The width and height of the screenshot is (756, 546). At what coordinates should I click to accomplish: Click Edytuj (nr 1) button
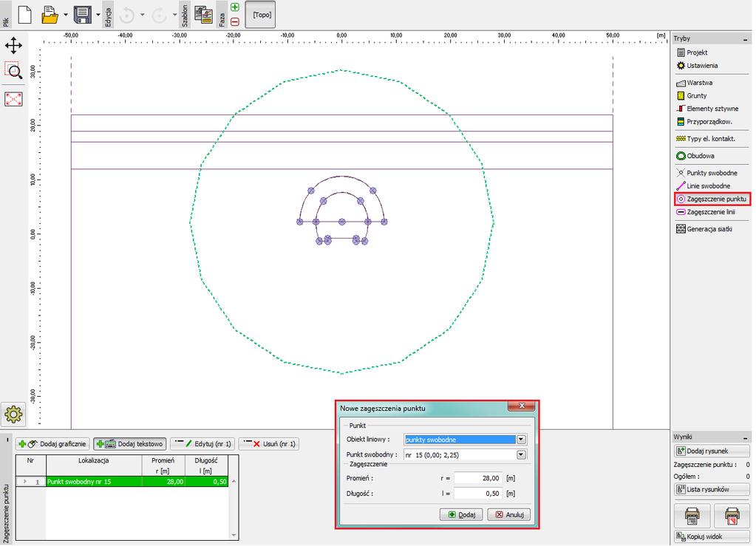coord(202,444)
